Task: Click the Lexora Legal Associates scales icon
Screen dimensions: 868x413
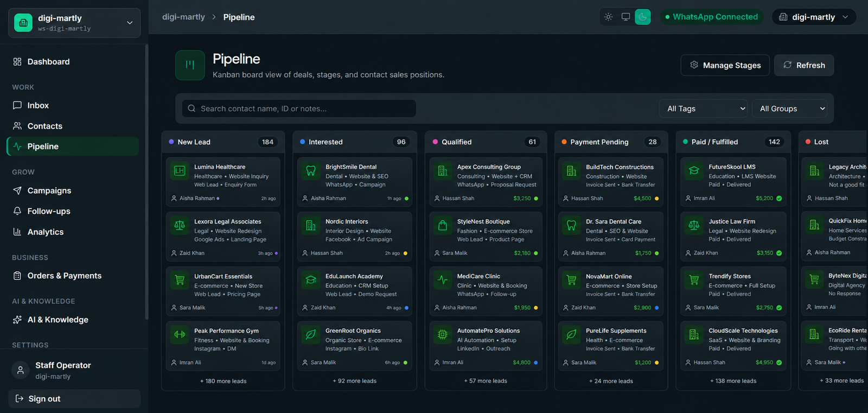Action: (x=180, y=225)
